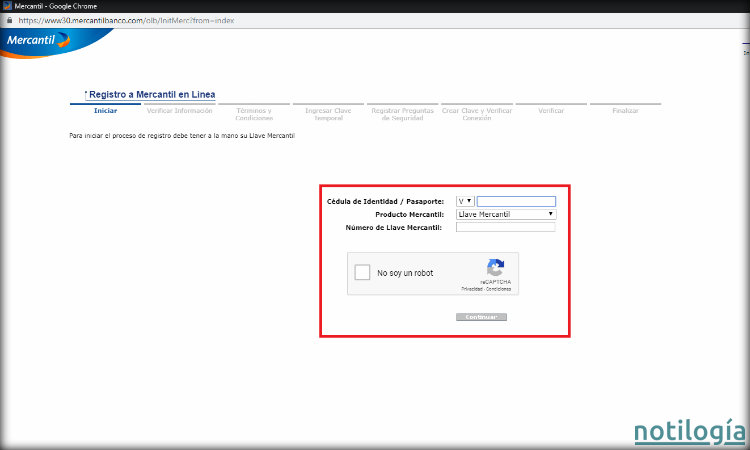Click the reCAPTCHA Privacidad link
This screenshot has width=750, height=450.
point(472,289)
